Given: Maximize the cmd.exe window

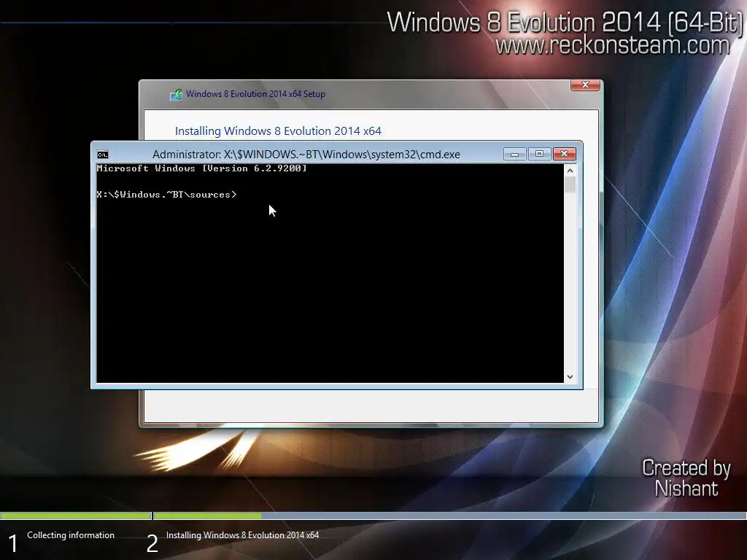Looking at the screenshot, I should (539, 154).
